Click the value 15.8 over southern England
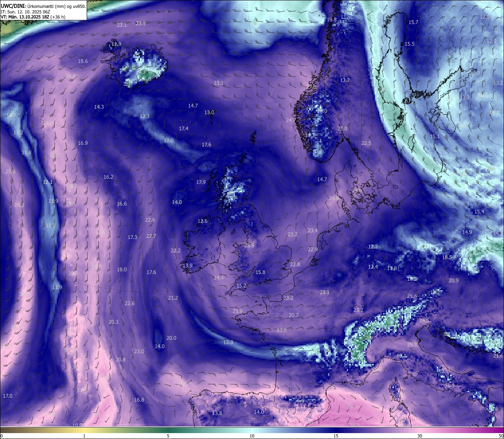This screenshot has width=504, height=439. click(260, 272)
